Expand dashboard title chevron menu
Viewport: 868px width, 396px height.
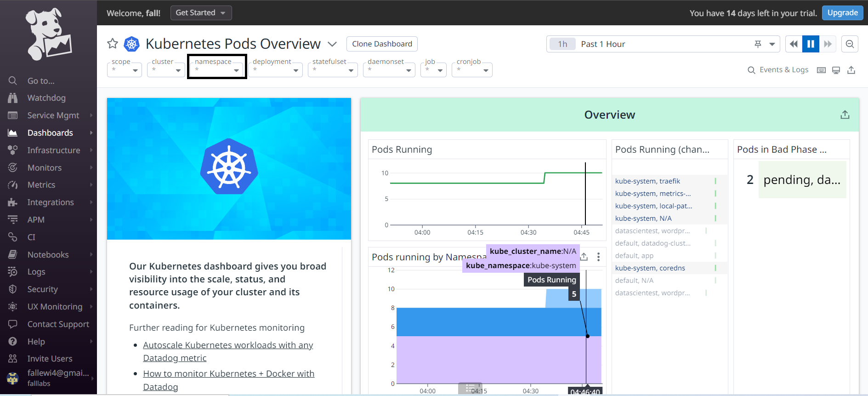click(332, 44)
